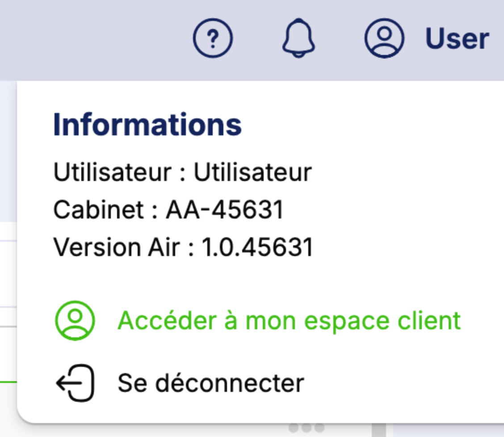The image size is (504, 437).
Task: Click the Cabinet label text
Action: [x=99, y=210]
